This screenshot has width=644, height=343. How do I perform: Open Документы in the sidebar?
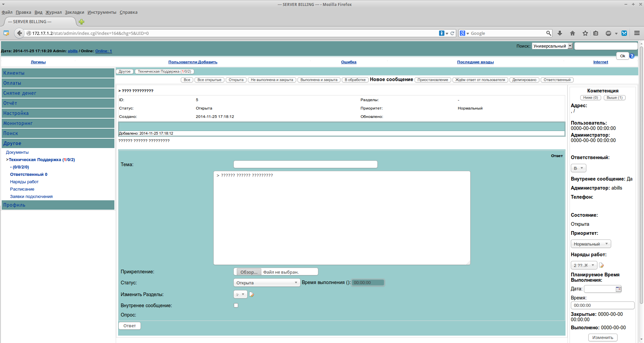coord(17,152)
